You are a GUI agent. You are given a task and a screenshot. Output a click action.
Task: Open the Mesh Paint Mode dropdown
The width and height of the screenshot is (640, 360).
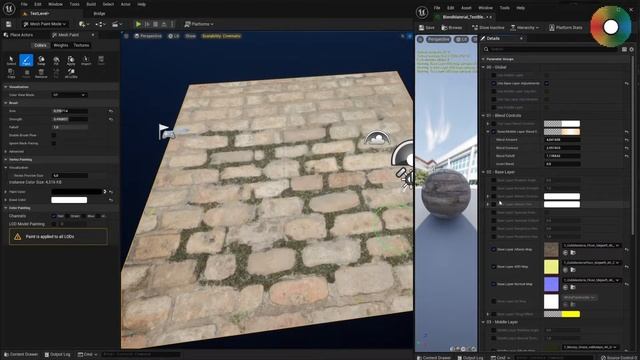click(45, 24)
